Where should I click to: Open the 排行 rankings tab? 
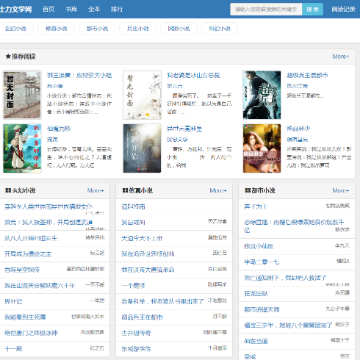(117, 9)
